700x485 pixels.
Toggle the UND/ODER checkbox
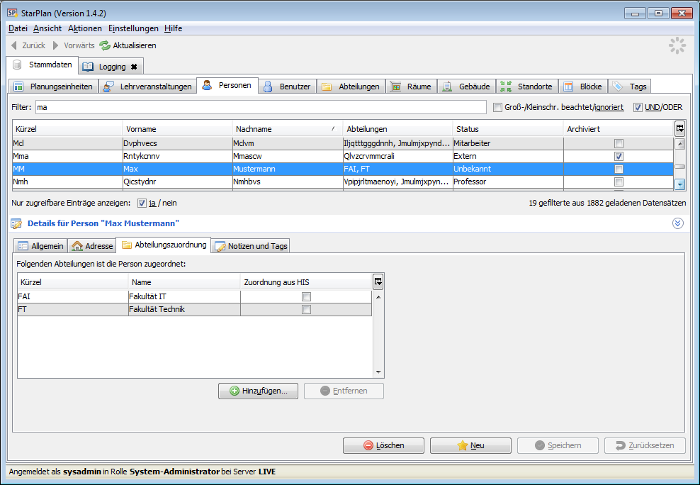[638, 107]
